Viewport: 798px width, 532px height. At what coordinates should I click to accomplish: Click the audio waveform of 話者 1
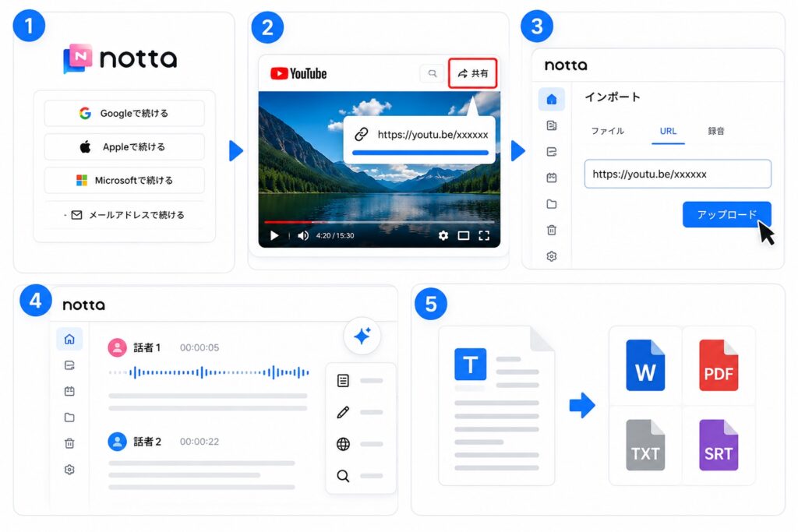coord(209,372)
